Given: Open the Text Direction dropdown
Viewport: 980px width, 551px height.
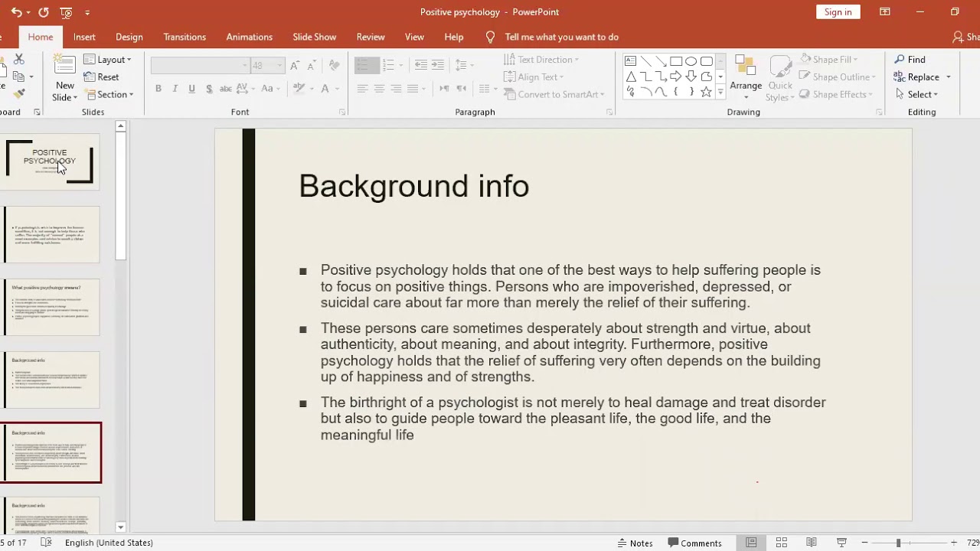Looking at the screenshot, I should point(541,60).
